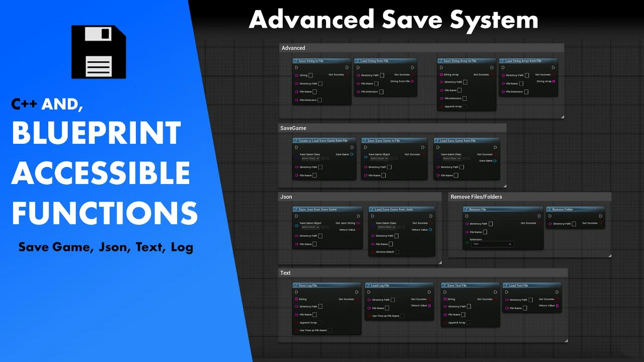This screenshot has width=644, height=362.
Task: Click Out Success pin on Save String to File
Action: (x=347, y=74)
